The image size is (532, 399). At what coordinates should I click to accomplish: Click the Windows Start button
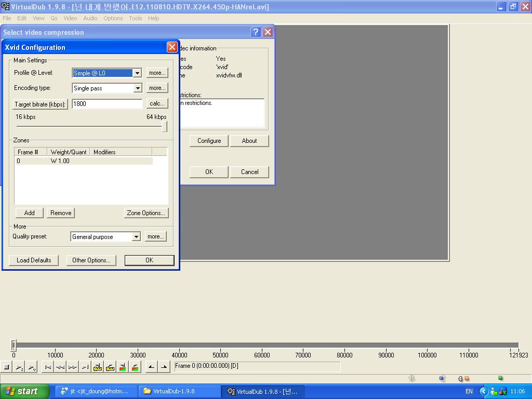(24, 392)
